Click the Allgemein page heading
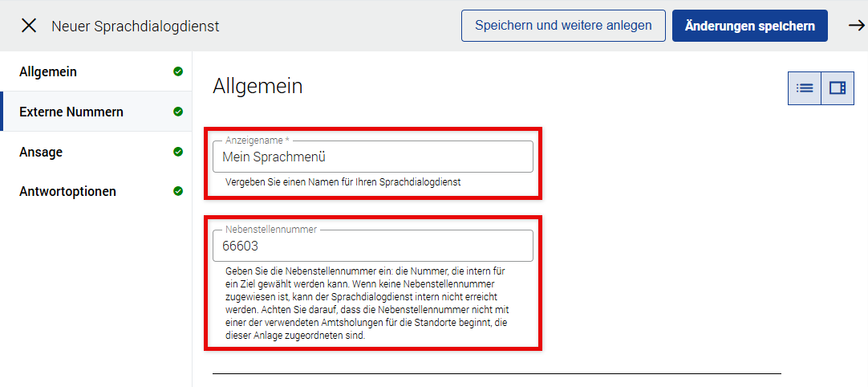 258,87
